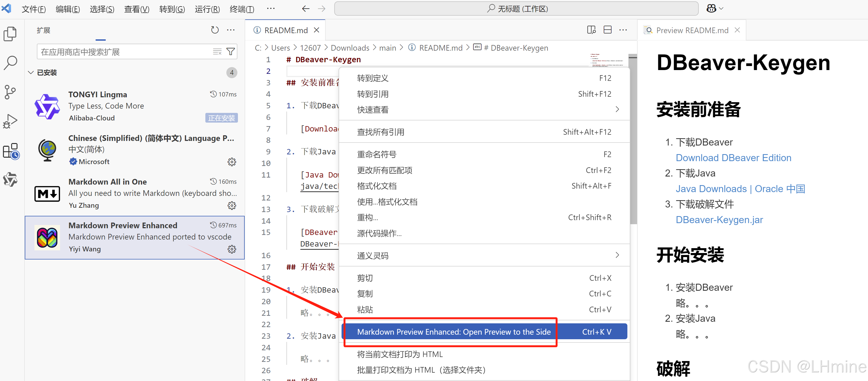Refresh the extensions list

215,30
